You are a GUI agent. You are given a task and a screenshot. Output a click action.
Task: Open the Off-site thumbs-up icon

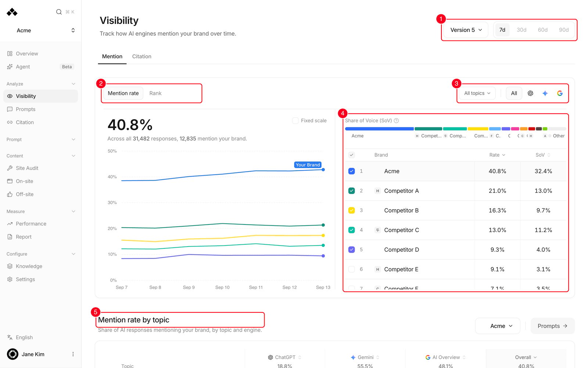click(x=10, y=194)
